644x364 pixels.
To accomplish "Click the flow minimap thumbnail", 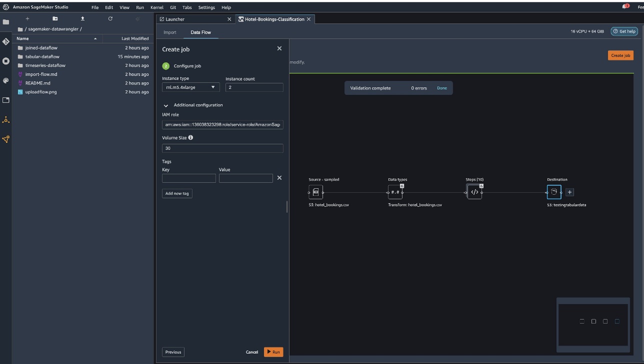I will click(x=593, y=325).
